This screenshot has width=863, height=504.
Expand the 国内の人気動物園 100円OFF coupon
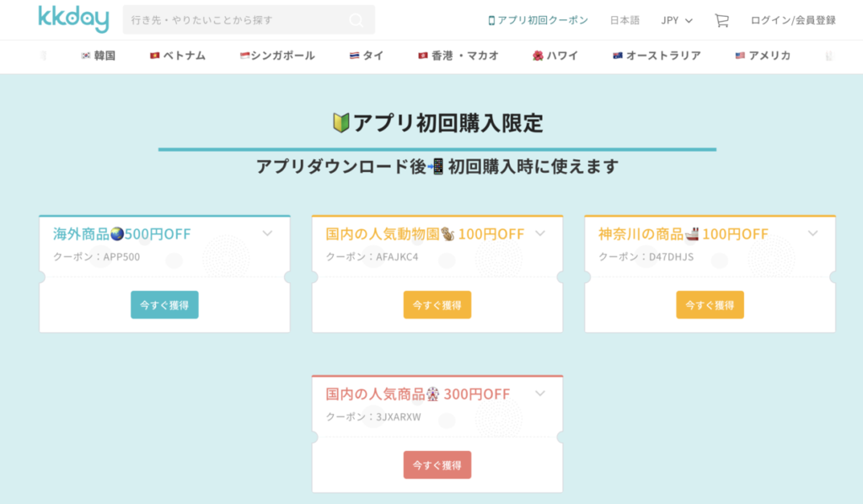540,233
